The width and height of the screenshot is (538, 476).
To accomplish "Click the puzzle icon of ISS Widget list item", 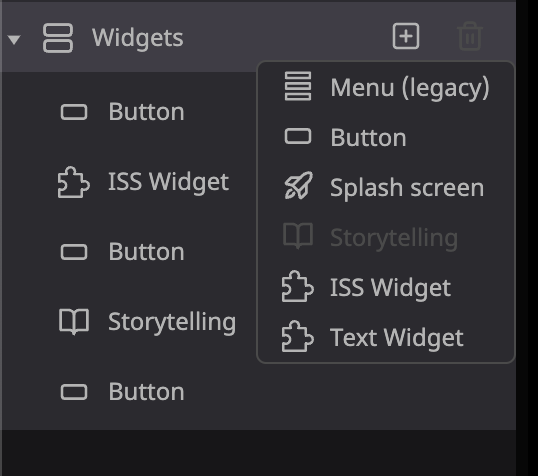I will coord(74,182).
